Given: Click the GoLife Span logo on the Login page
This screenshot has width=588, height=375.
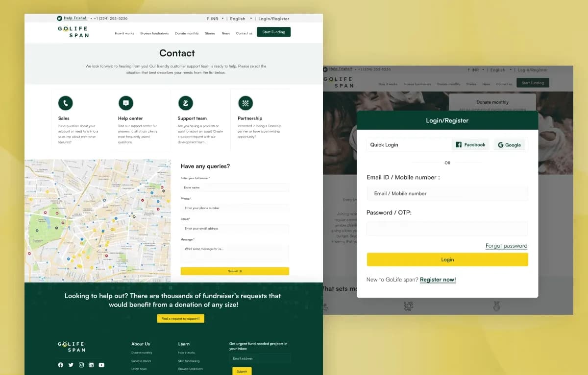Looking at the screenshot, I should click(339, 82).
